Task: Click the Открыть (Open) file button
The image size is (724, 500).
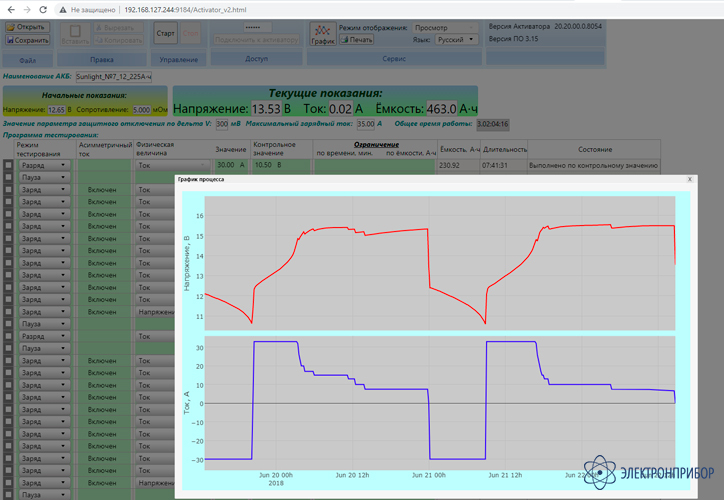Action: pos(27,27)
